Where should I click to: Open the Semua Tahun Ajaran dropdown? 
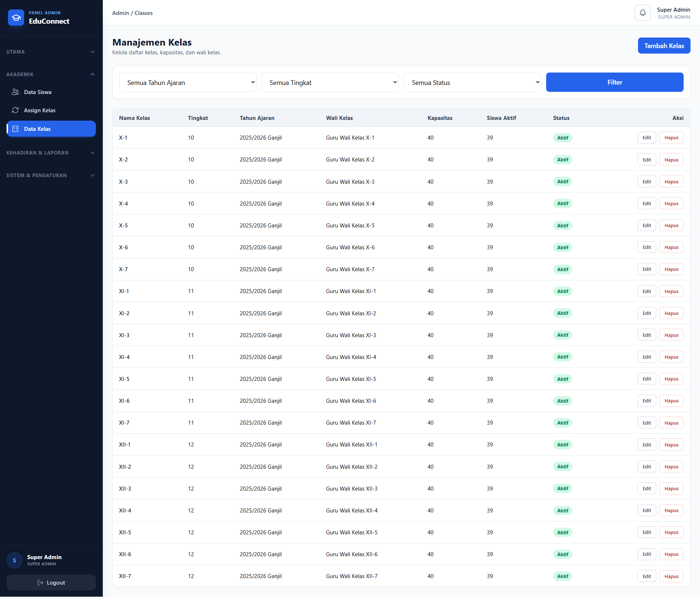point(188,82)
